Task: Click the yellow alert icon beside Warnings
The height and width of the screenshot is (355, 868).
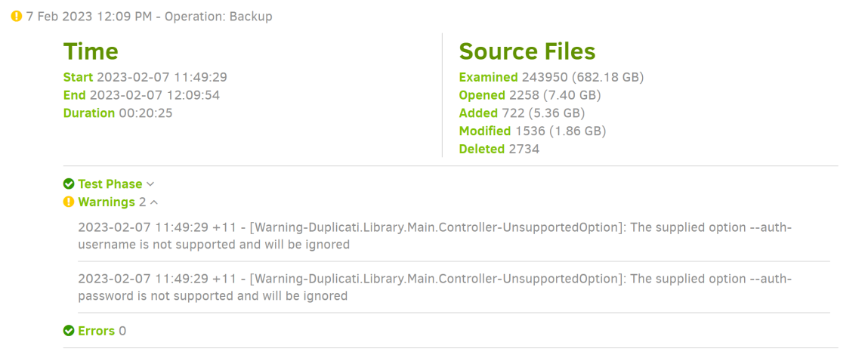Action: tap(69, 202)
